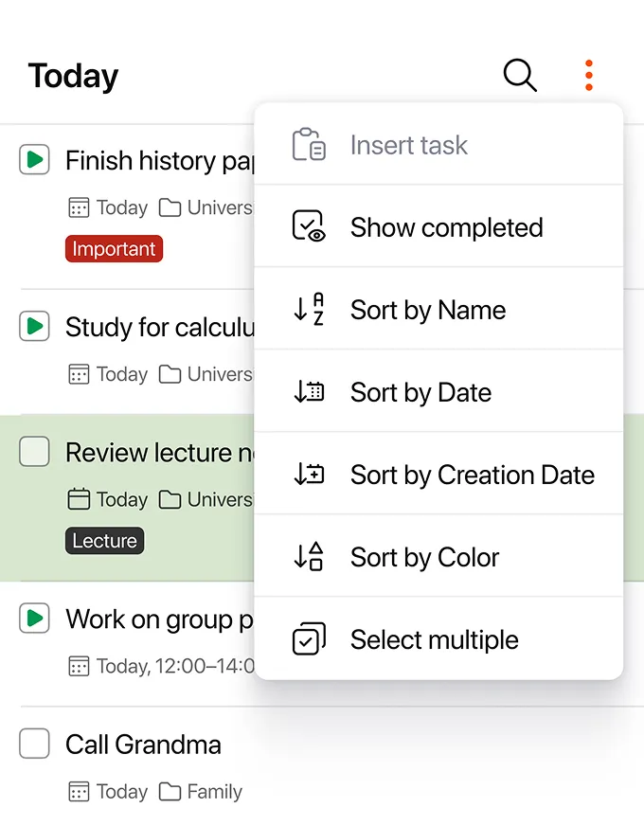Select the Show completed menu entry
The width and height of the screenshot is (644, 826).
[x=446, y=227]
